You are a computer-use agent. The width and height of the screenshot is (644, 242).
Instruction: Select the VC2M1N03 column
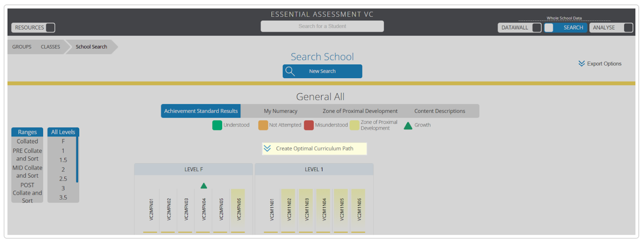(307, 211)
